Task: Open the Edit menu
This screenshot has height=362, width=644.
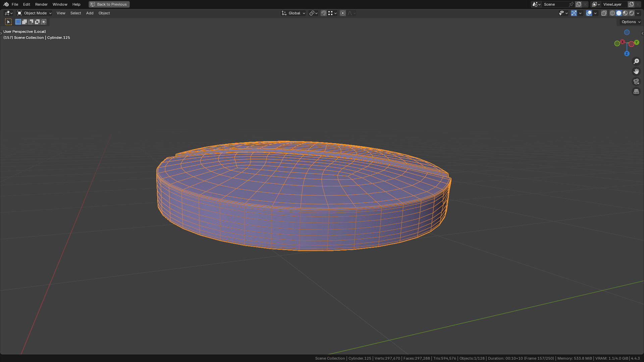Action: (x=26, y=4)
